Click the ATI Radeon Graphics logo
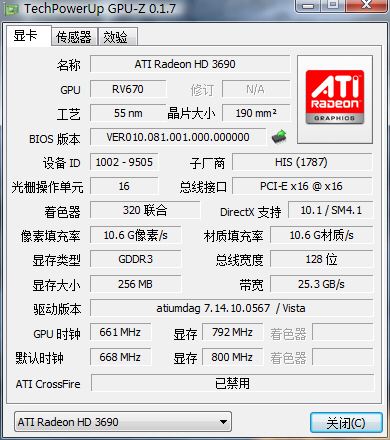 click(x=335, y=97)
